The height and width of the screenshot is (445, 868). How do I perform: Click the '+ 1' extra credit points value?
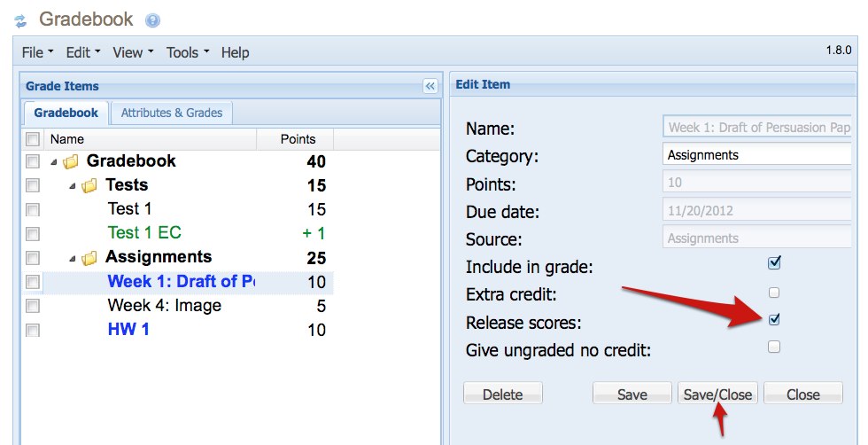point(314,233)
